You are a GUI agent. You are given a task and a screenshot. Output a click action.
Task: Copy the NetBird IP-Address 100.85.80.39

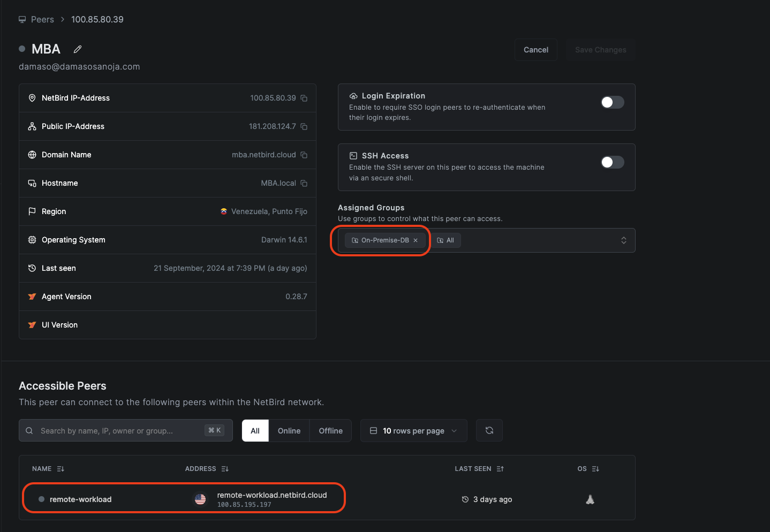(x=304, y=98)
